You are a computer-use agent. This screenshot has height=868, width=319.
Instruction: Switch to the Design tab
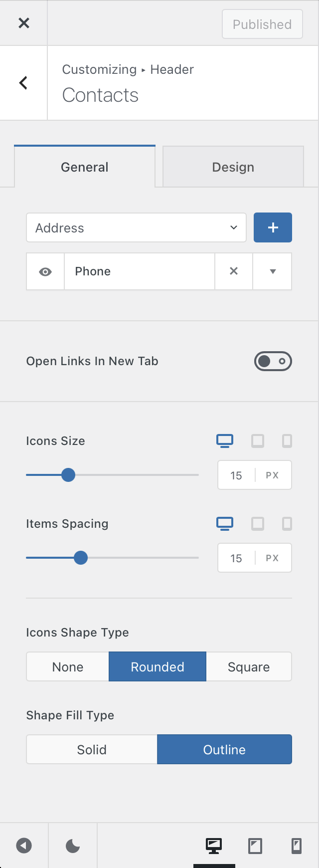pyautogui.click(x=233, y=167)
